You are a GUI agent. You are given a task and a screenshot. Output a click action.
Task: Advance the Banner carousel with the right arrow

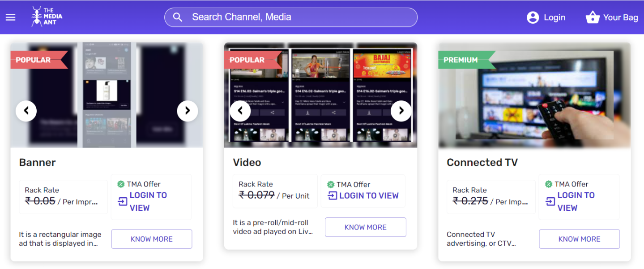188,111
